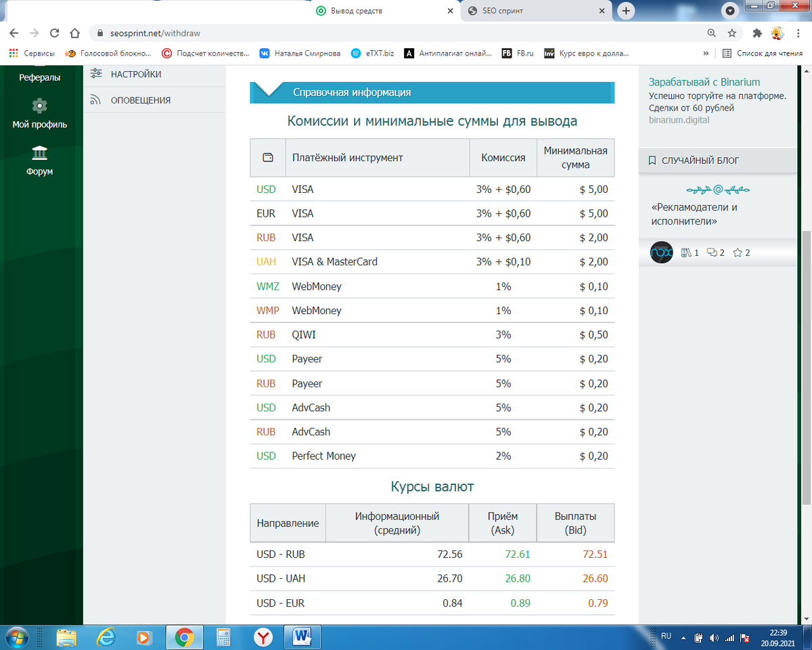The image size is (812, 650).
Task: Open Yandex Browser from the taskbar
Action: (263, 637)
